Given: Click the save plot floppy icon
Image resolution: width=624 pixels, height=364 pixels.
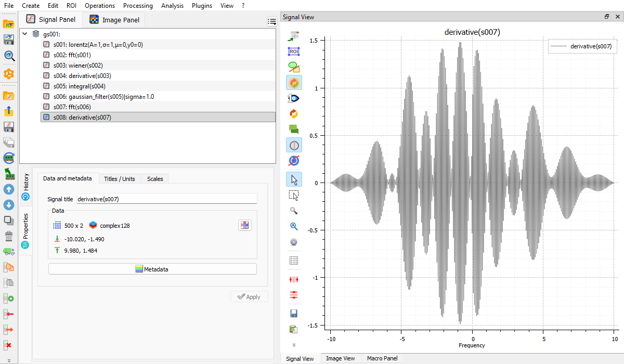Looking at the screenshot, I should point(294,314).
